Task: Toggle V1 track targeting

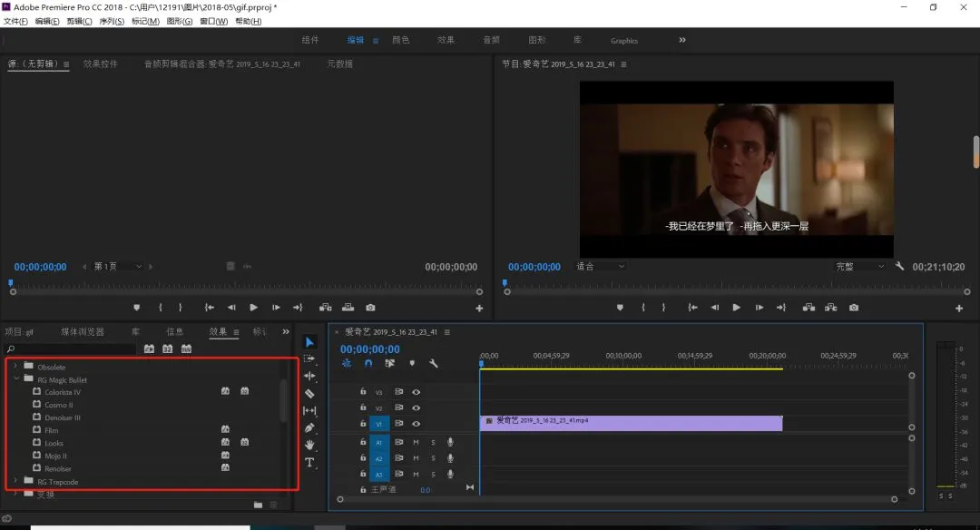Action: 378,424
